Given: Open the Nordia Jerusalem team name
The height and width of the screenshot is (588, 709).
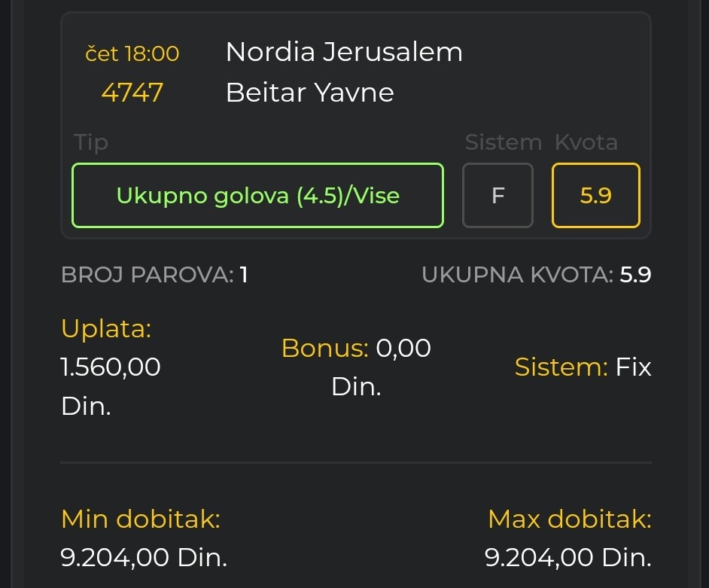Looking at the screenshot, I should [344, 52].
